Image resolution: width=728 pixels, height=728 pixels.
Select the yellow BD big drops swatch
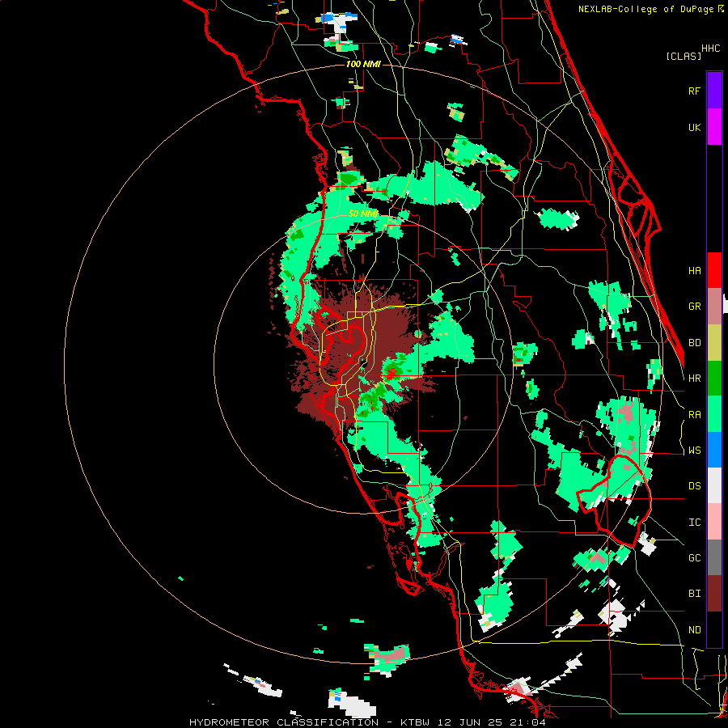pyautogui.click(x=714, y=342)
